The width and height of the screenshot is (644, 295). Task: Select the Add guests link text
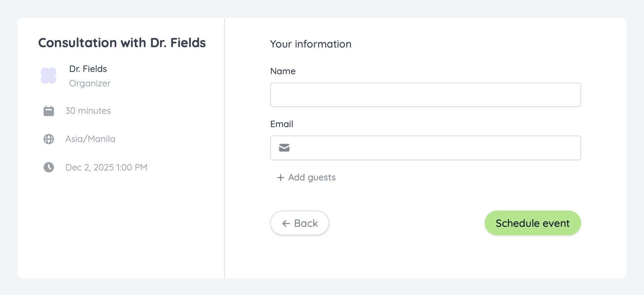tap(312, 177)
